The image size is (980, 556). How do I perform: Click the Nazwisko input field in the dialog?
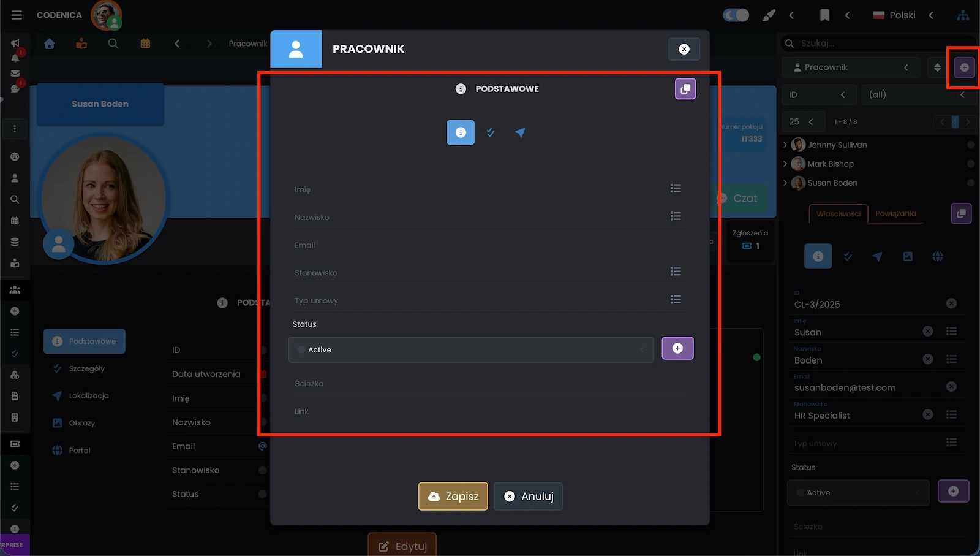click(x=478, y=217)
